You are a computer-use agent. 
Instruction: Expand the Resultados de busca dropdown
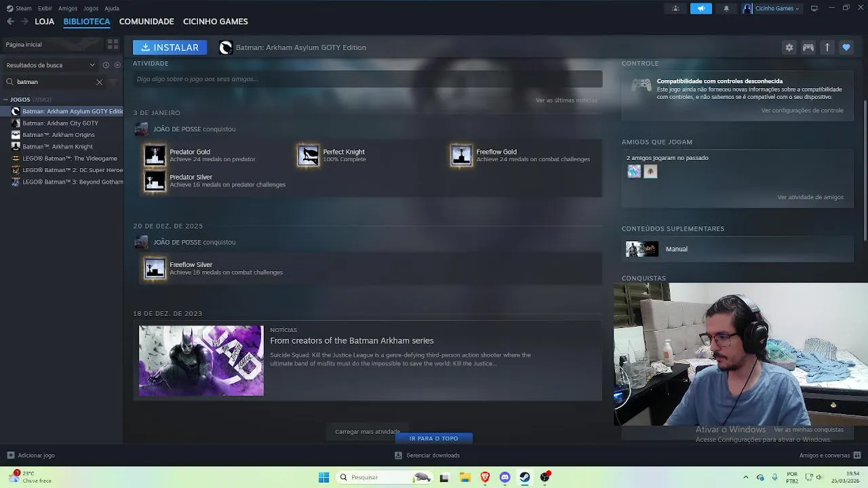tap(51, 65)
